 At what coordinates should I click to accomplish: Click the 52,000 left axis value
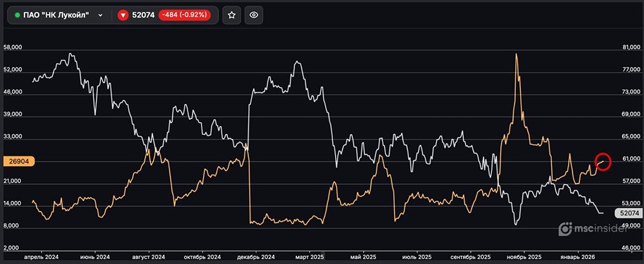pyautogui.click(x=12, y=70)
